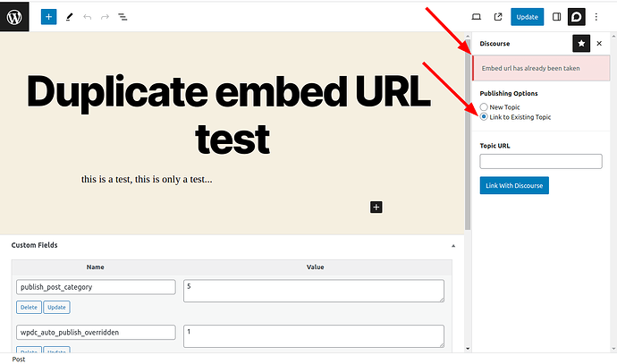
Task: Click the Discourse panel title
Action: [494, 44]
